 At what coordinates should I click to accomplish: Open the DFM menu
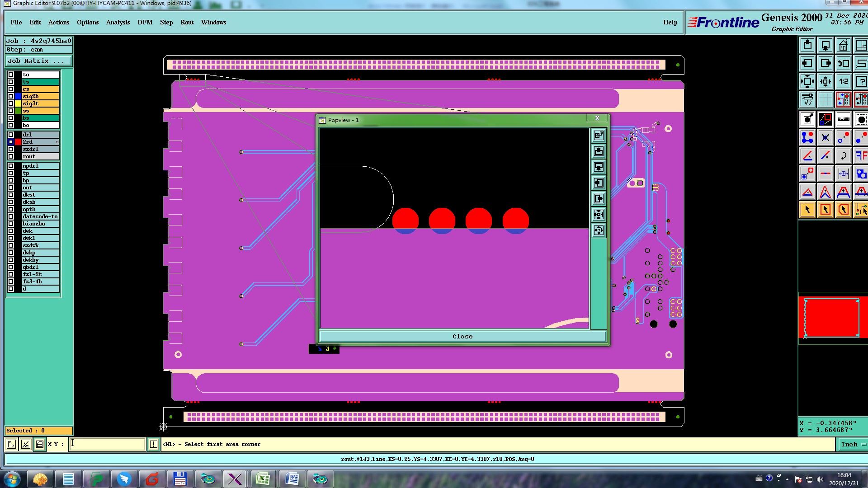145,22
